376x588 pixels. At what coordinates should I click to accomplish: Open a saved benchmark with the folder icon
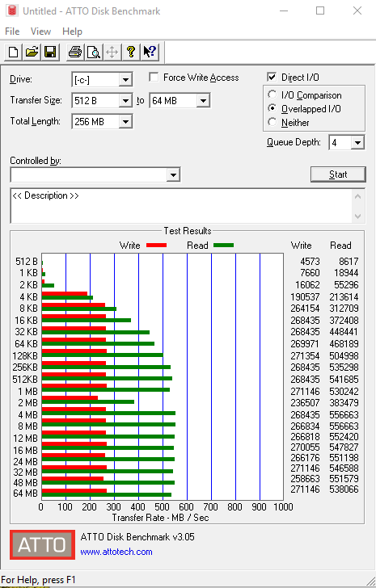coord(32,52)
